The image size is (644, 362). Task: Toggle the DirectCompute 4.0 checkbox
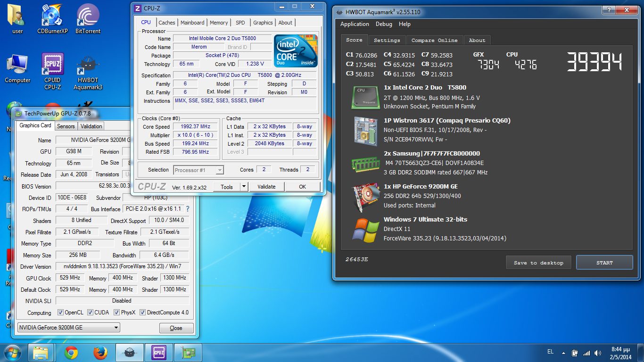point(142,313)
